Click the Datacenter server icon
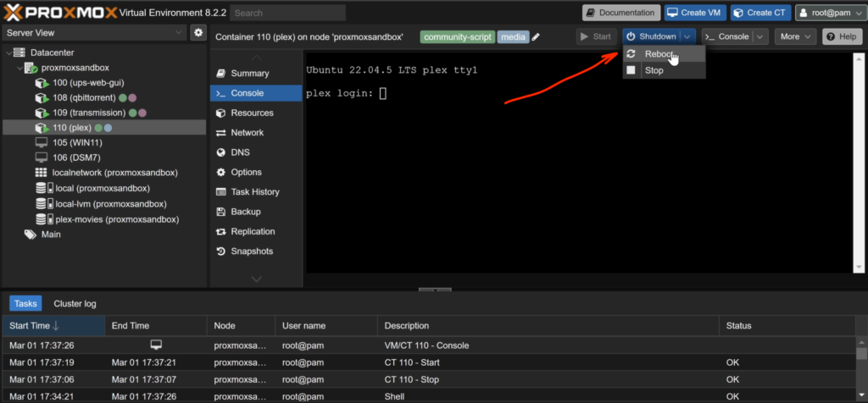 coord(19,52)
